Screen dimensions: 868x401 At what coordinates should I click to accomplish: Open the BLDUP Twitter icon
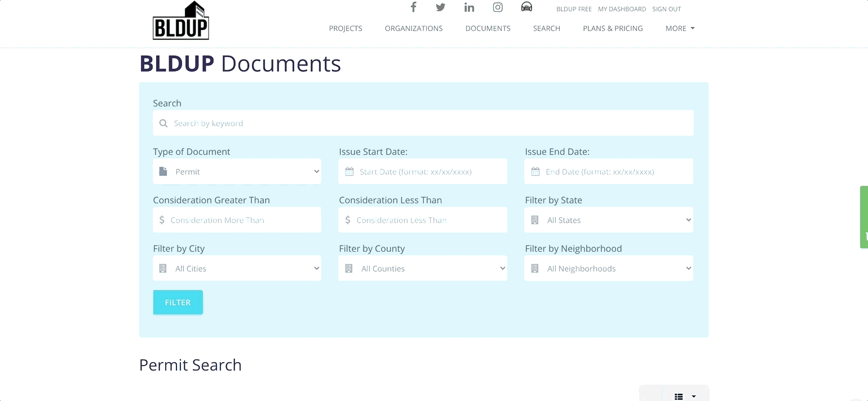pyautogui.click(x=441, y=7)
